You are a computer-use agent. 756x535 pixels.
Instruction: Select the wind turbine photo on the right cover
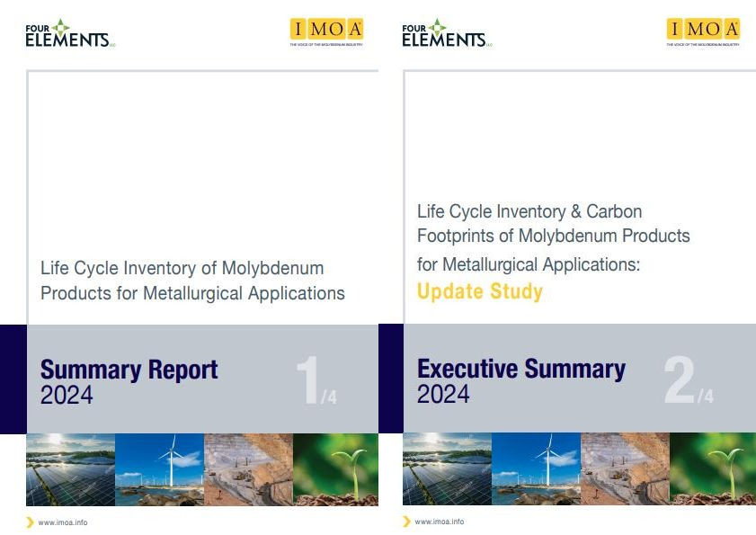(x=536, y=469)
